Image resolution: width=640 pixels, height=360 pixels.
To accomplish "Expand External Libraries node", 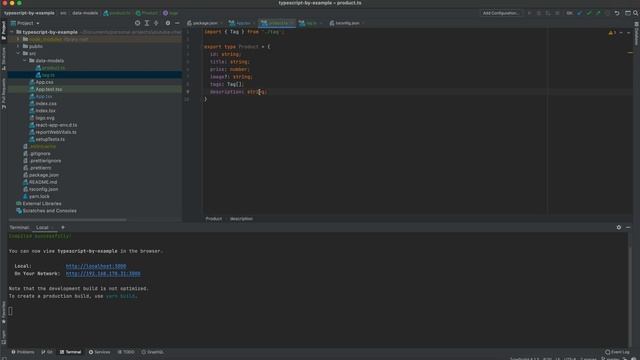I will pyautogui.click(x=39, y=203).
